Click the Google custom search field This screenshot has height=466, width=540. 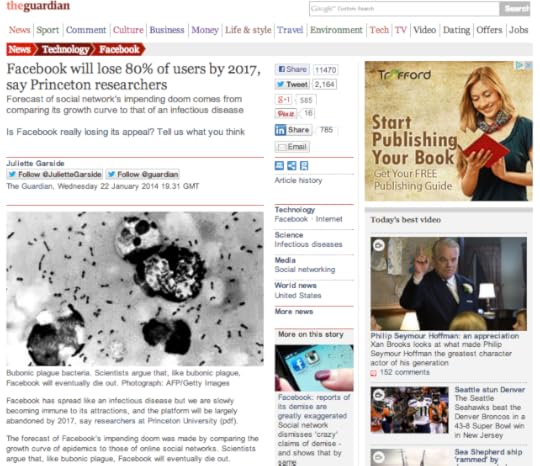coord(404,9)
